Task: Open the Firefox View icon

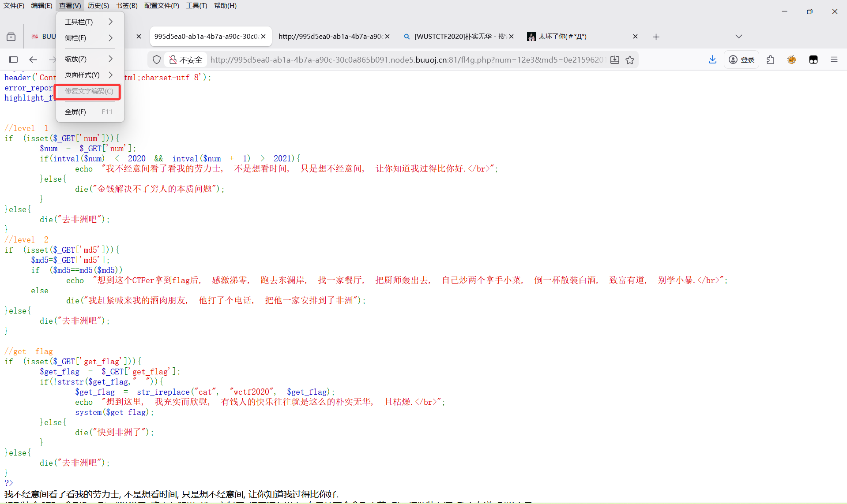Action: click(11, 37)
